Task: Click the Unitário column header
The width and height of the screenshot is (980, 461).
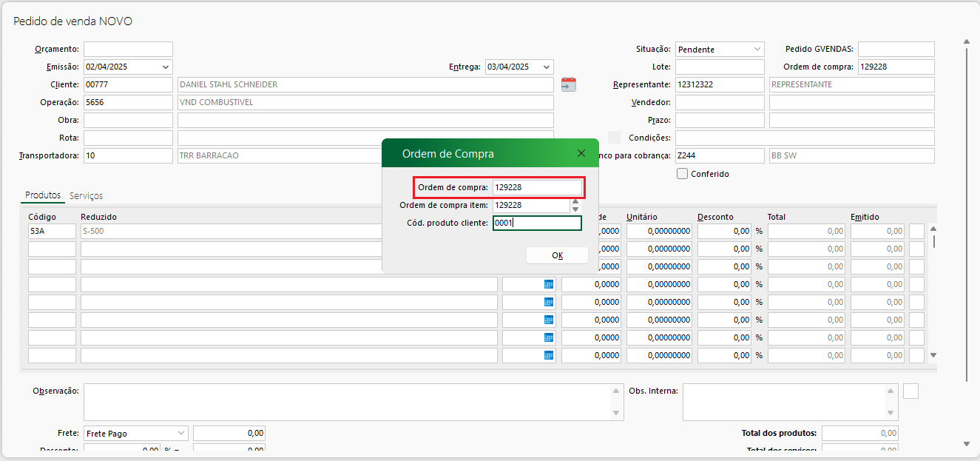Action: point(642,217)
